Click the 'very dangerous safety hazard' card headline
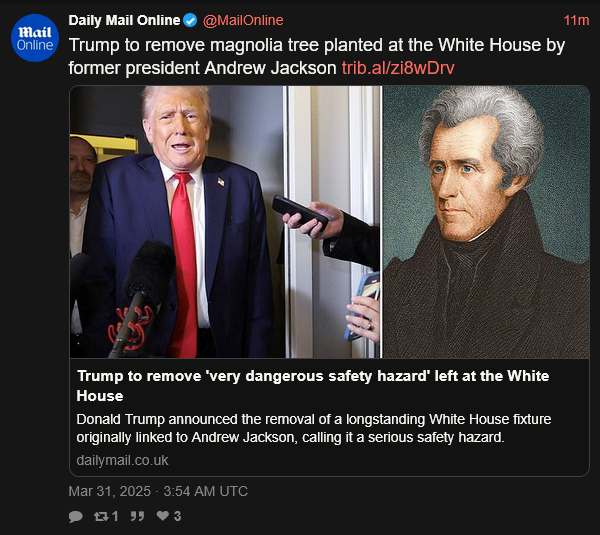This screenshot has height=535, width=600. click(313, 386)
